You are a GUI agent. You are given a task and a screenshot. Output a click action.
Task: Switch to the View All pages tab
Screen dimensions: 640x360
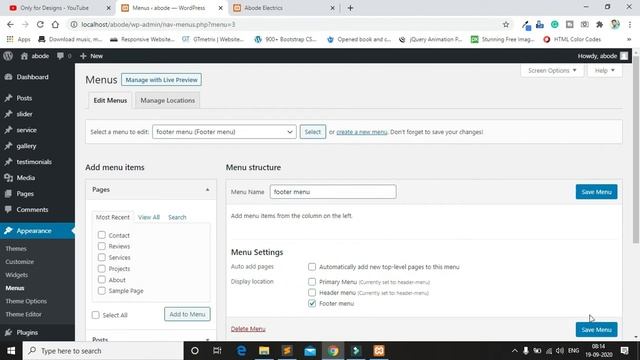[x=149, y=217]
